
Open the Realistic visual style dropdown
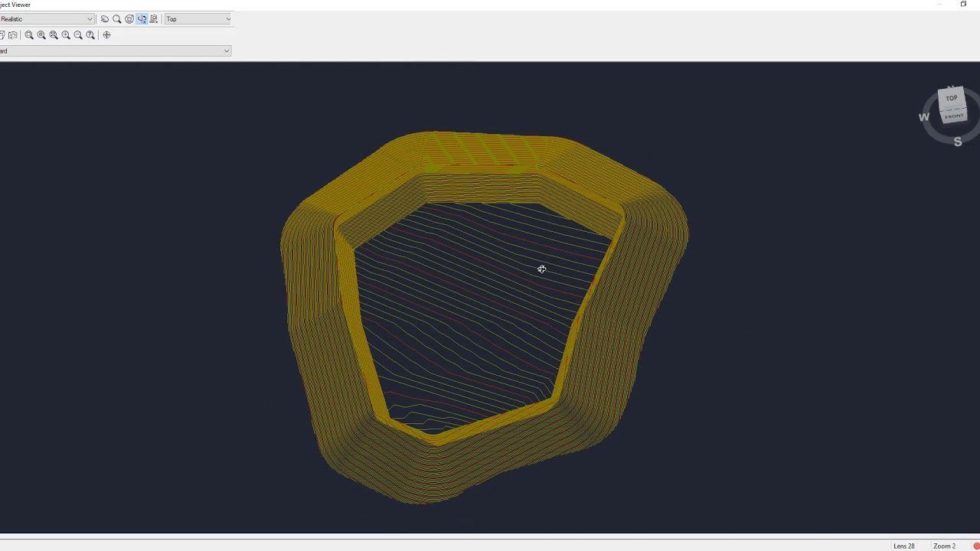[47, 19]
